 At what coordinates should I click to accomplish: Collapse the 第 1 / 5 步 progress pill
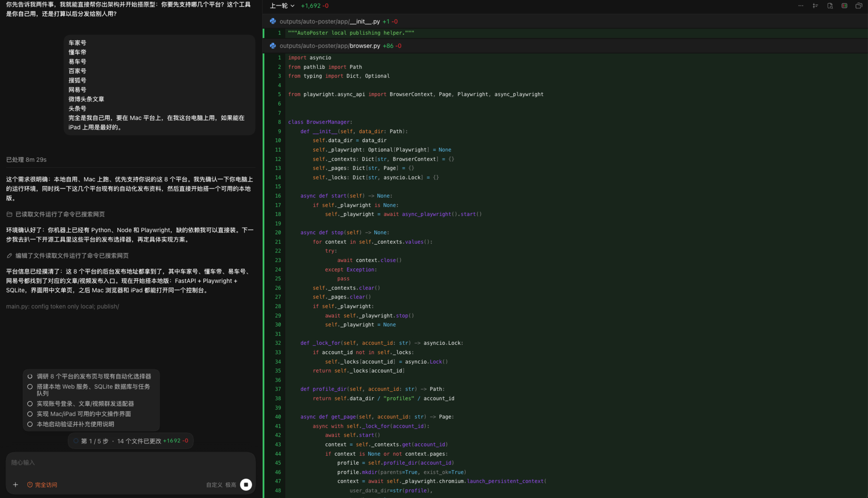(x=130, y=441)
